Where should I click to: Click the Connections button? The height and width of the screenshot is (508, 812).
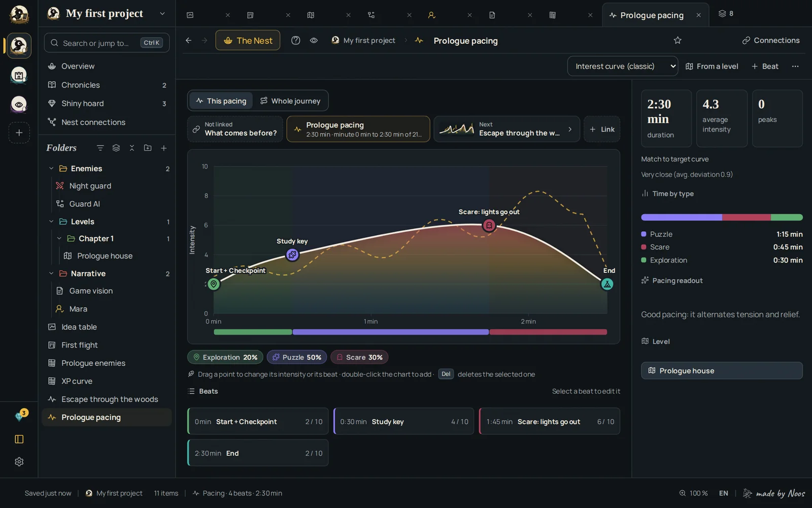tap(770, 40)
